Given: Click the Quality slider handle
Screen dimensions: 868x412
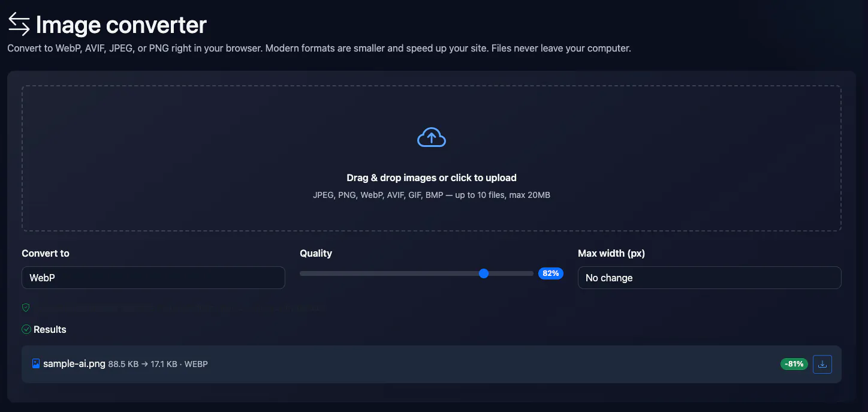Looking at the screenshot, I should pyautogui.click(x=484, y=273).
